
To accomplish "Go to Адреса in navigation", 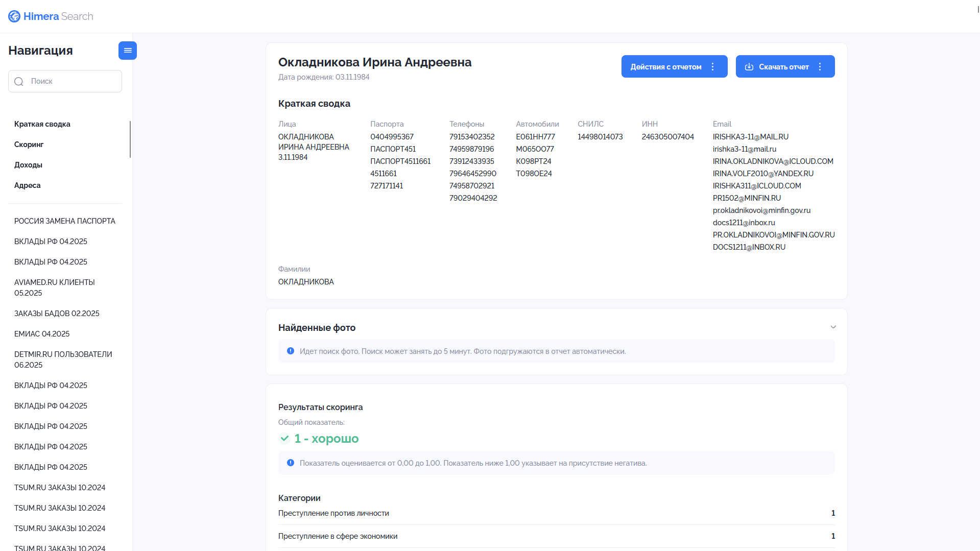I will click(x=28, y=185).
